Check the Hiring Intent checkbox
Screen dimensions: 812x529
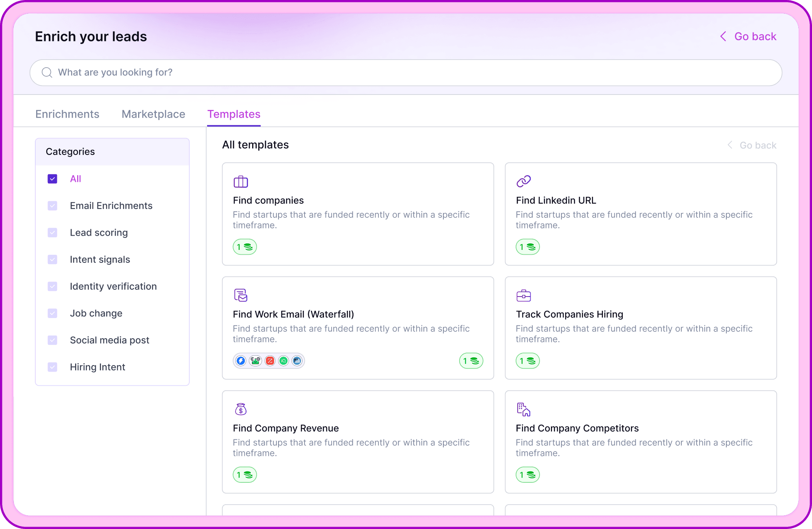pyautogui.click(x=52, y=367)
